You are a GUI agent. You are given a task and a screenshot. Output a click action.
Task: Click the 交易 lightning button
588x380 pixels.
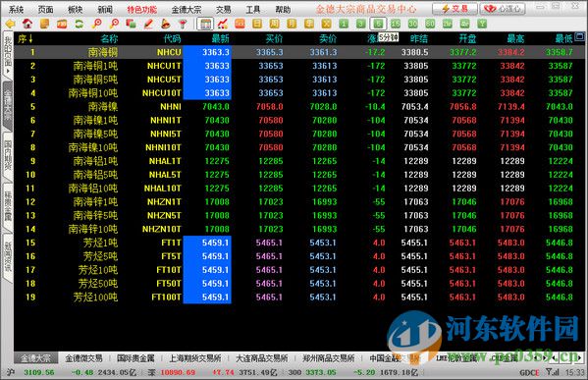click(454, 9)
